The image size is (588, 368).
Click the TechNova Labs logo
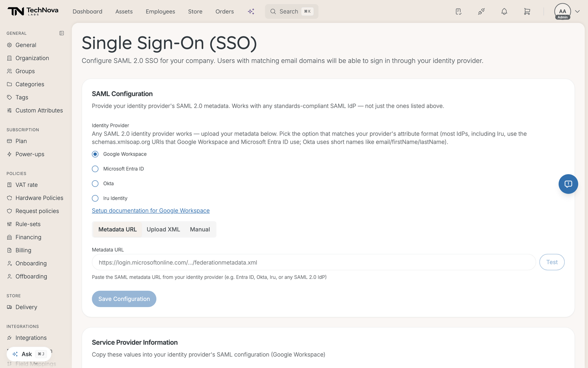33,11
